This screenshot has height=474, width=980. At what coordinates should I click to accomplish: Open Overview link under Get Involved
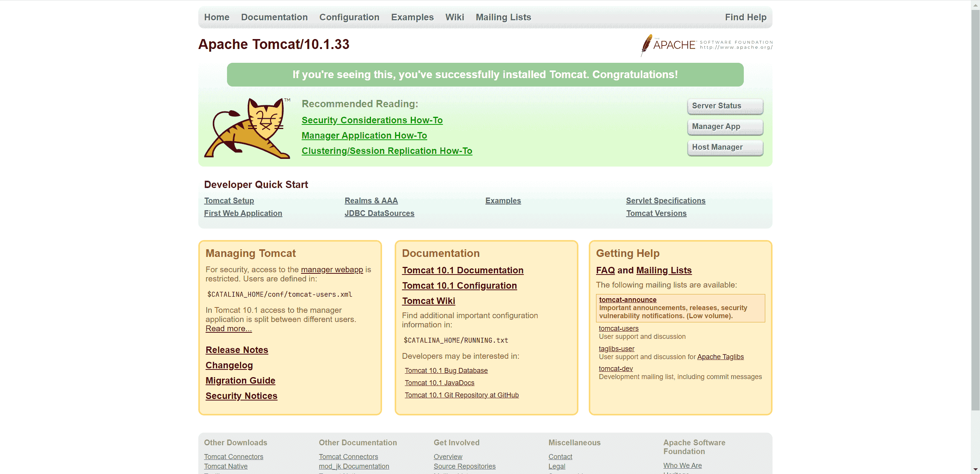448,457
